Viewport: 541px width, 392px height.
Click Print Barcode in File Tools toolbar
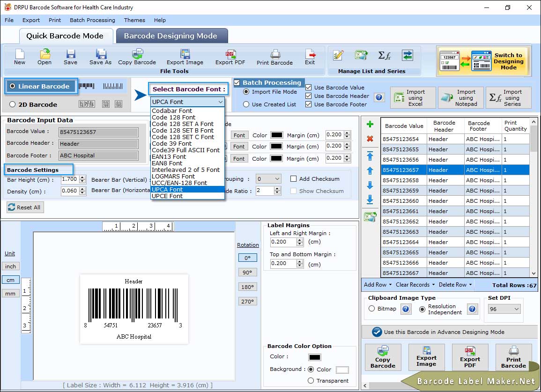coord(274,57)
